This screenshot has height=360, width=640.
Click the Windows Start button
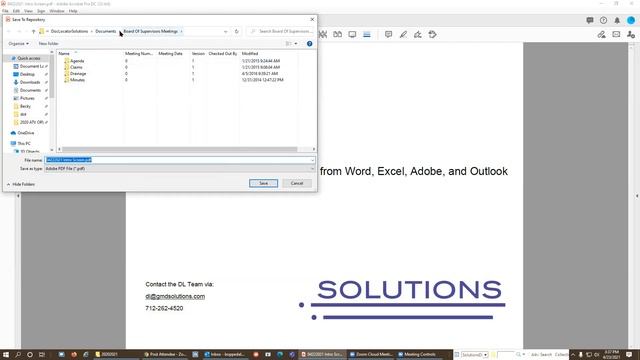tap(6, 355)
